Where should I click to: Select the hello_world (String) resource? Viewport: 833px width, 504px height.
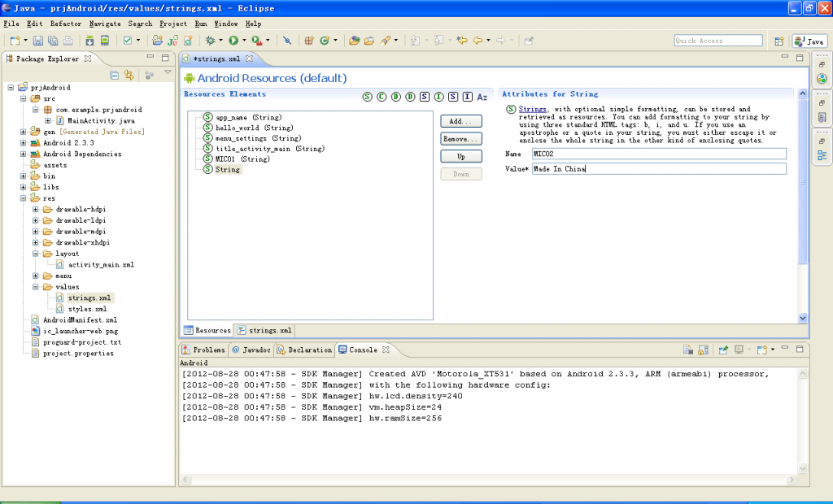(x=248, y=128)
